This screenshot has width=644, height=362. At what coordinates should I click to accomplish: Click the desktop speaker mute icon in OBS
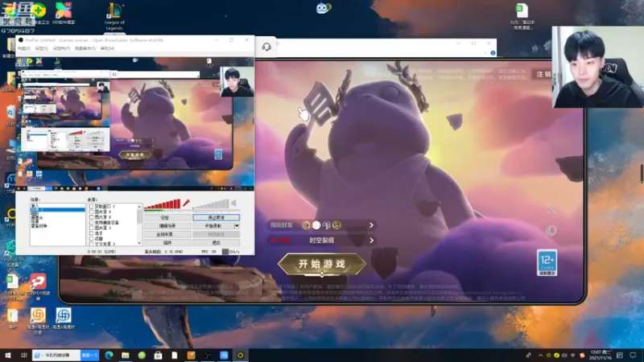tap(233, 204)
